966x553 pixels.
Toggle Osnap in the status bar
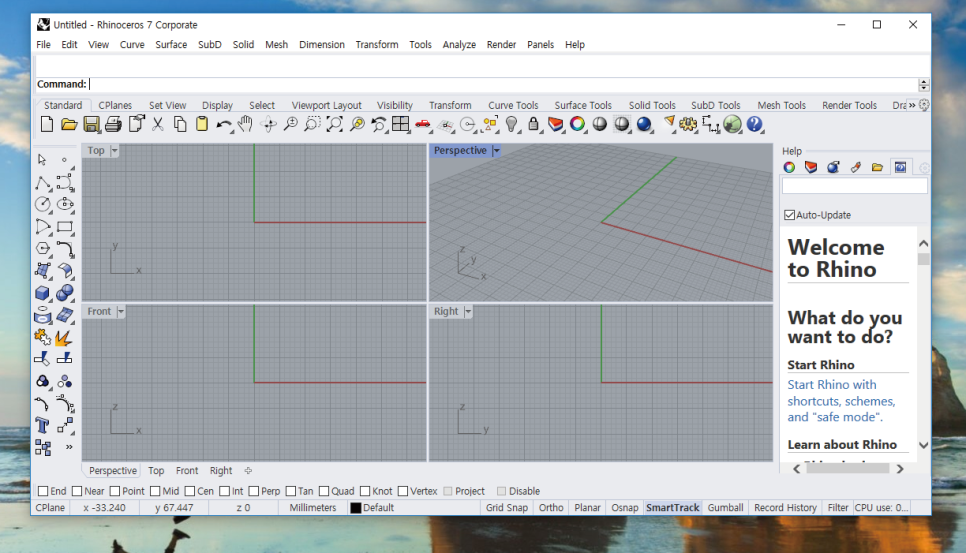coord(624,508)
